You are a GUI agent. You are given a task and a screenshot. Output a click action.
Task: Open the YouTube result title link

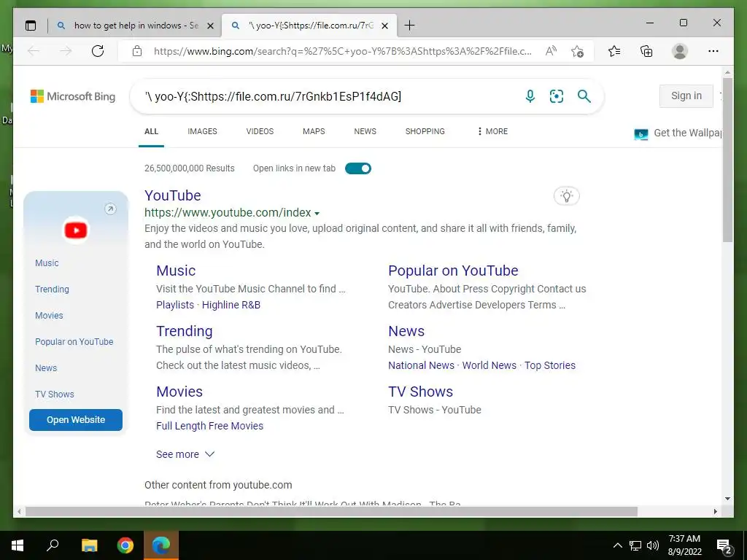tap(172, 195)
